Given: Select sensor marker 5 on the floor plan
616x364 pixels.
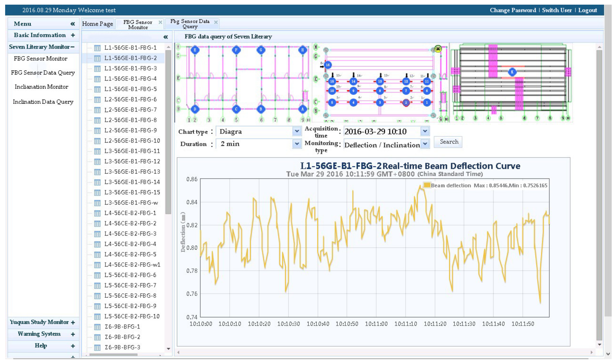Looking at the screenshot, I should point(332,103).
